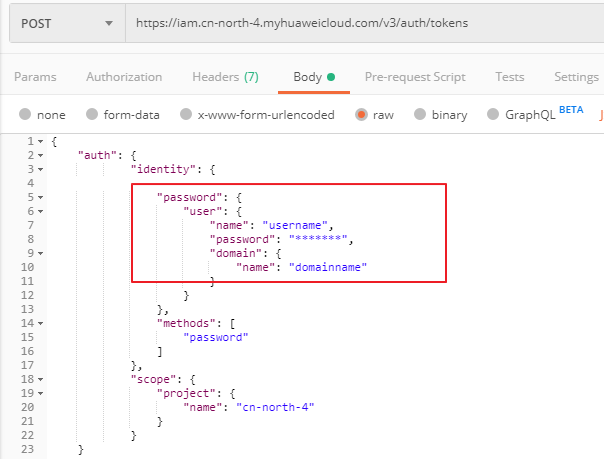Switch to the Authorization tab
Image resolution: width=604 pixels, height=459 pixels.
pos(124,77)
